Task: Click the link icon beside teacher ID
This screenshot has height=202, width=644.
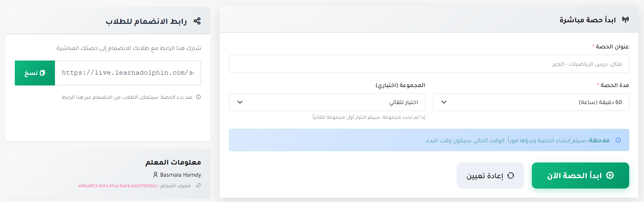Action: click(x=198, y=186)
